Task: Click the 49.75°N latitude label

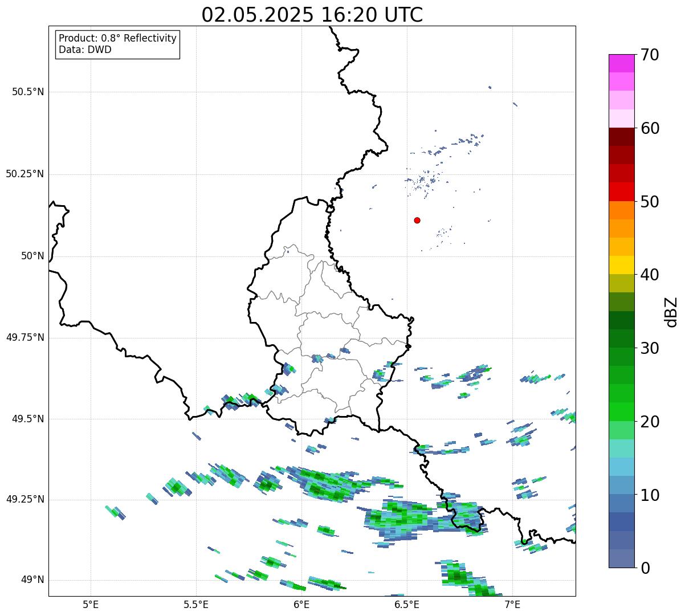Action: coord(25,337)
